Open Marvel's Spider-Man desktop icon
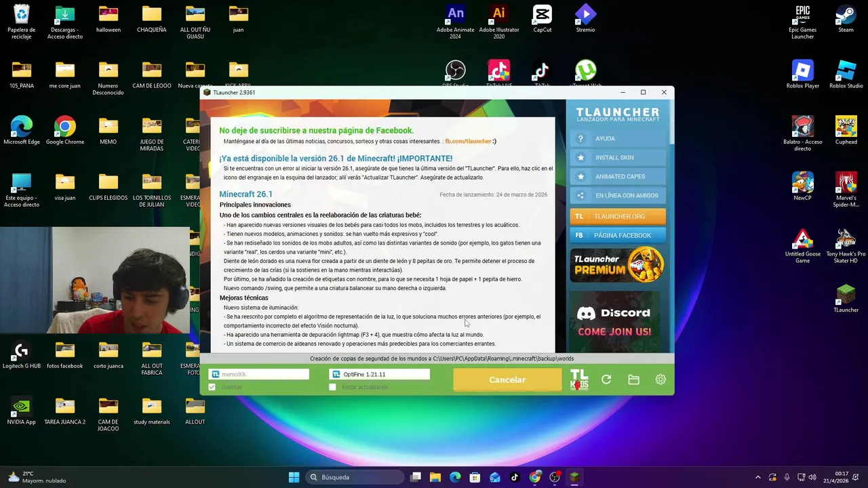Image resolution: width=868 pixels, height=488 pixels. tap(846, 189)
